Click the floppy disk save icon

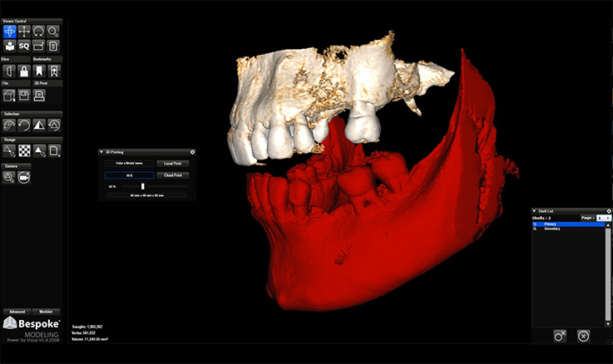[x=24, y=96]
